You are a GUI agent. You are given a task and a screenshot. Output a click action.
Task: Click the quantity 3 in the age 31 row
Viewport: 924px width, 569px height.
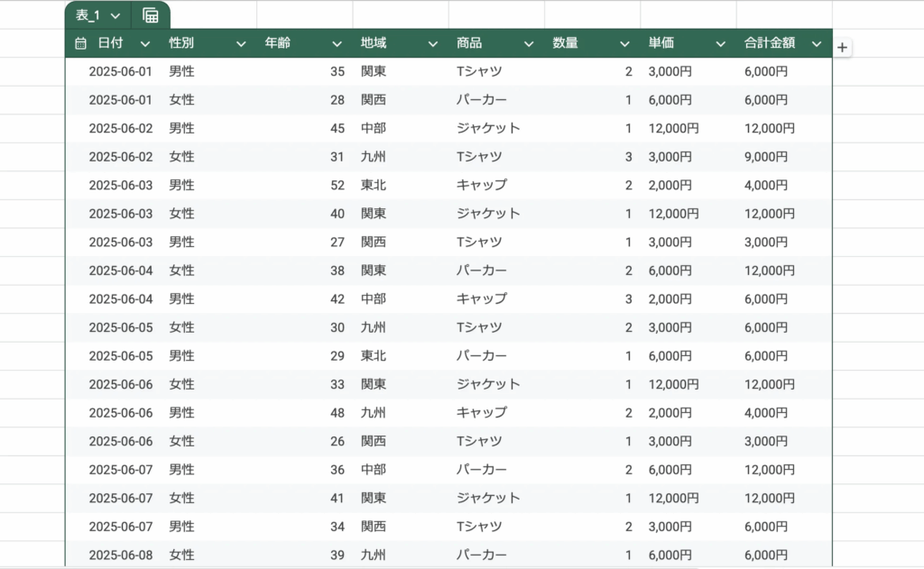point(629,157)
